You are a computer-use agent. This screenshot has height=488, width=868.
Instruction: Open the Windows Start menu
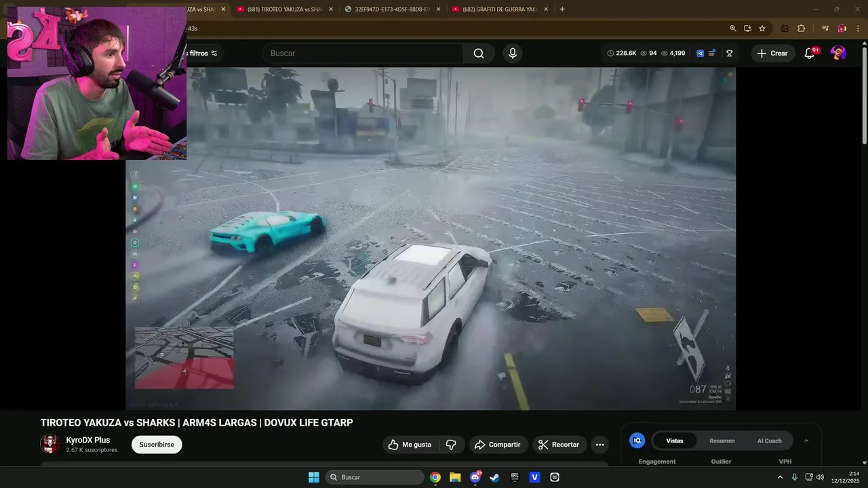coord(314,477)
